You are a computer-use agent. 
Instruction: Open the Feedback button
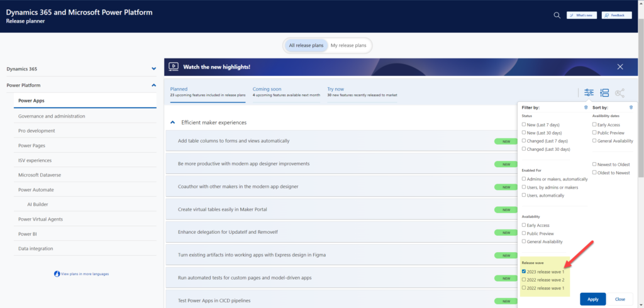tap(616, 15)
